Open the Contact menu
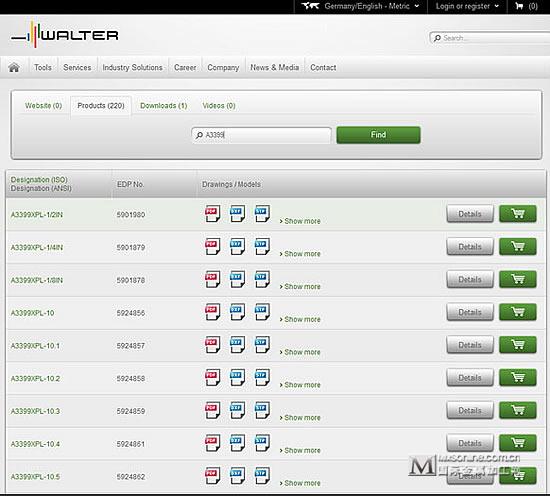The width and height of the screenshot is (550, 496). click(x=323, y=67)
